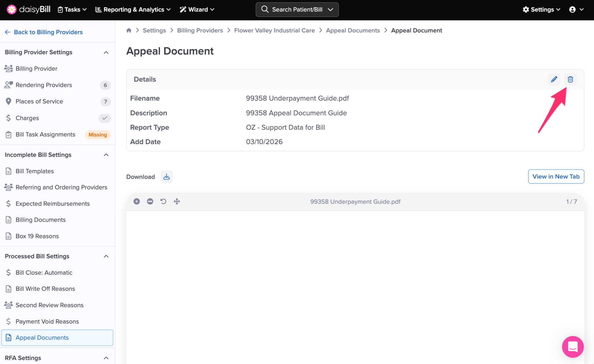Open Bill Task Assignments in sidebar
The image size is (594, 364).
[x=45, y=135]
